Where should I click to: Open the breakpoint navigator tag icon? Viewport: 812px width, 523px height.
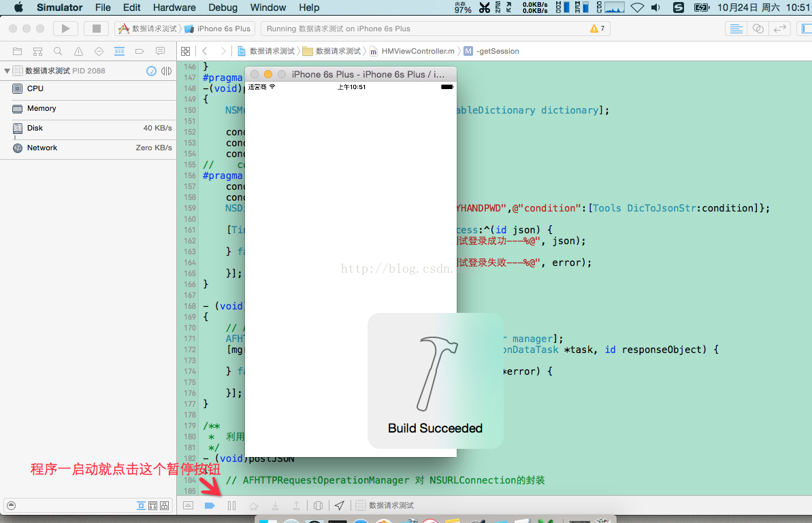point(140,51)
